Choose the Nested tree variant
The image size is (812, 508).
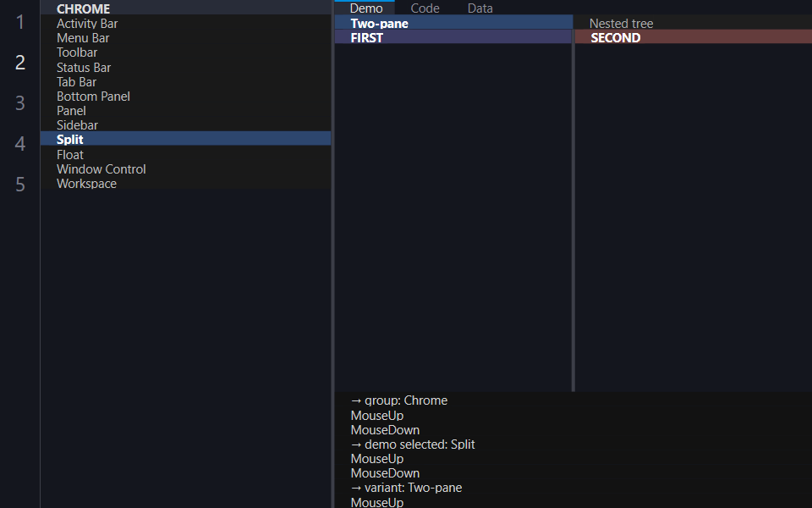[693, 23]
